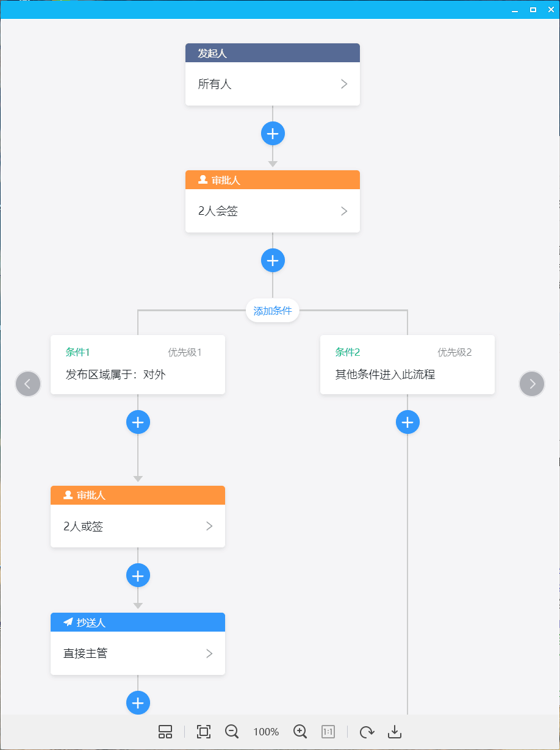Click the fit-to-screen icon

point(204,732)
